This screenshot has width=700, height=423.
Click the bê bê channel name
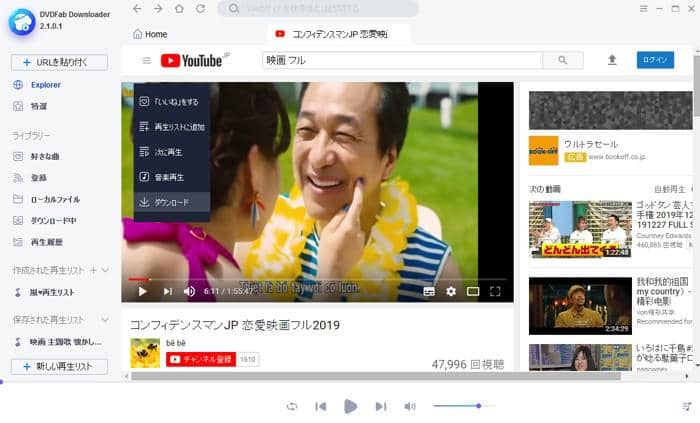click(x=175, y=343)
